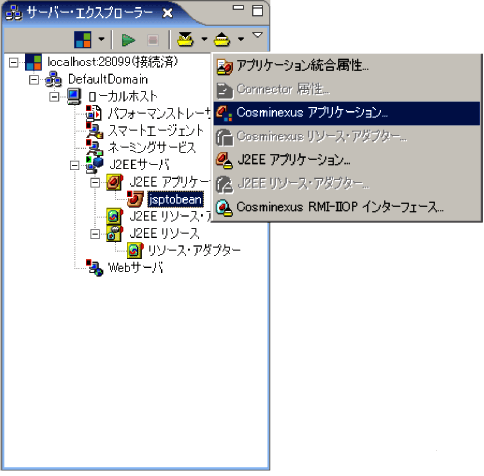Click icon beside アプリケーション統合属性 menu entry
484x476 pixels.
tap(224, 66)
